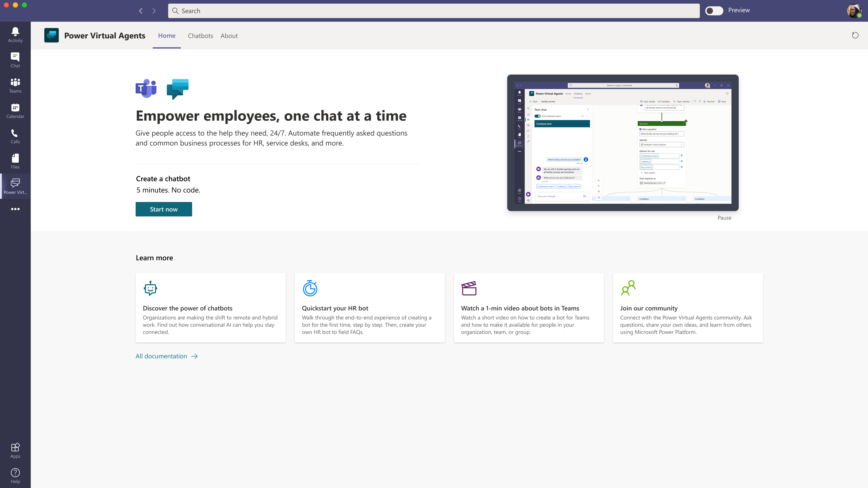Screen dimensions: 868x488
Task: Click the Start now button
Action: pyautogui.click(x=163, y=209)
